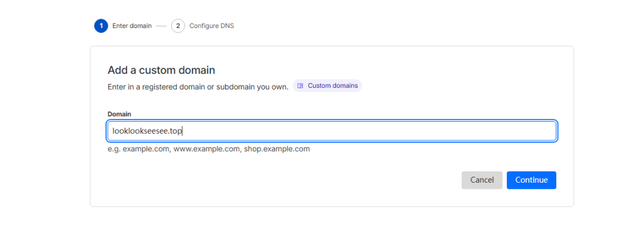
Task: Open the Custom domains documentation link
Action: point(333,86)
